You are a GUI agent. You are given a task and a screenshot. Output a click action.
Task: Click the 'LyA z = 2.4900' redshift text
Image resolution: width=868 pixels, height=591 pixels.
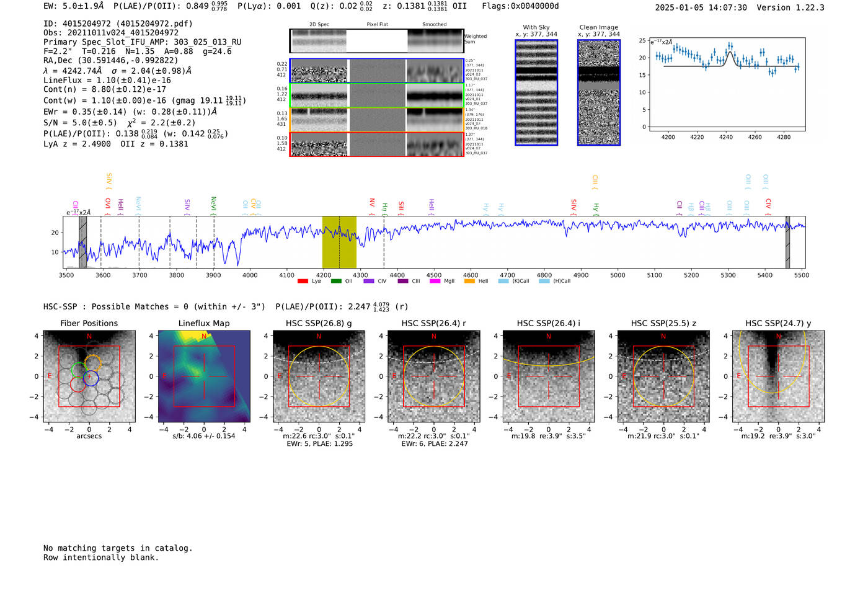(x=77, y=144)
